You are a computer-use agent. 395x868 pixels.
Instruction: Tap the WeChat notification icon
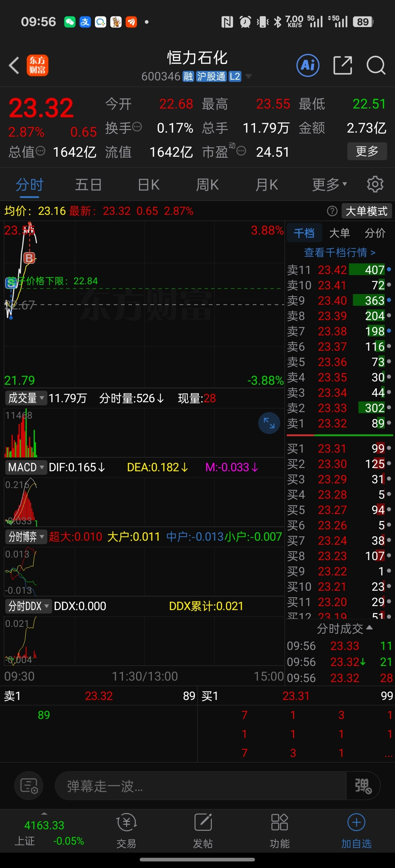69,22
